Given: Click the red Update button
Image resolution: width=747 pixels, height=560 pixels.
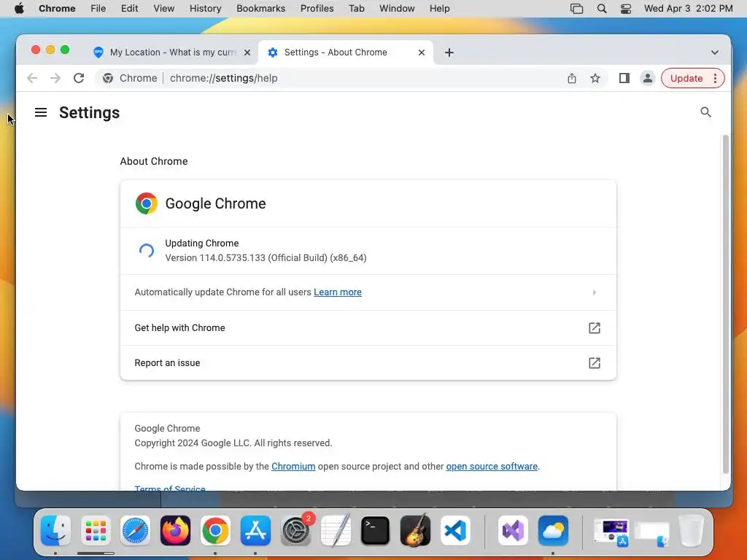Looking at the screenshot, I should coord(686,78).
